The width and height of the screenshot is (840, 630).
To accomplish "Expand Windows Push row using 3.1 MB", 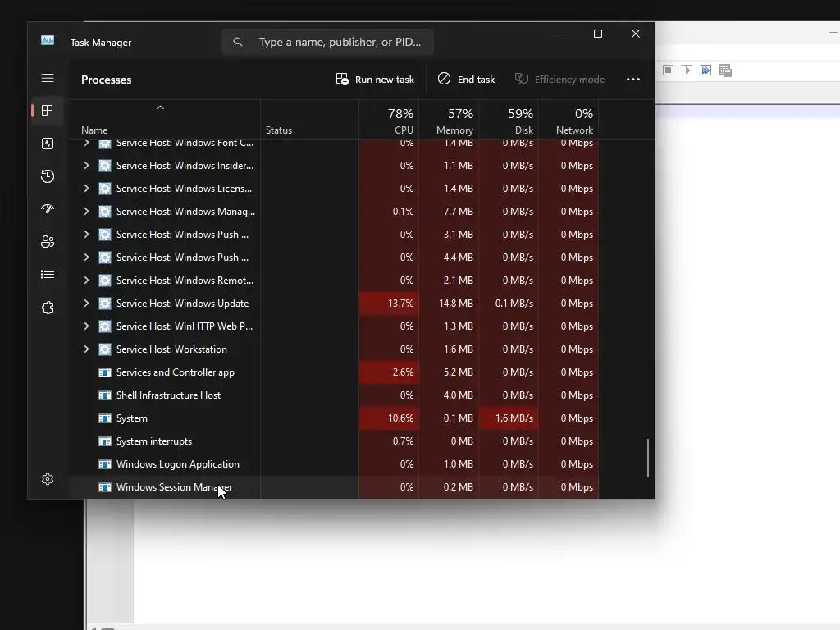I will coord(86,235).
